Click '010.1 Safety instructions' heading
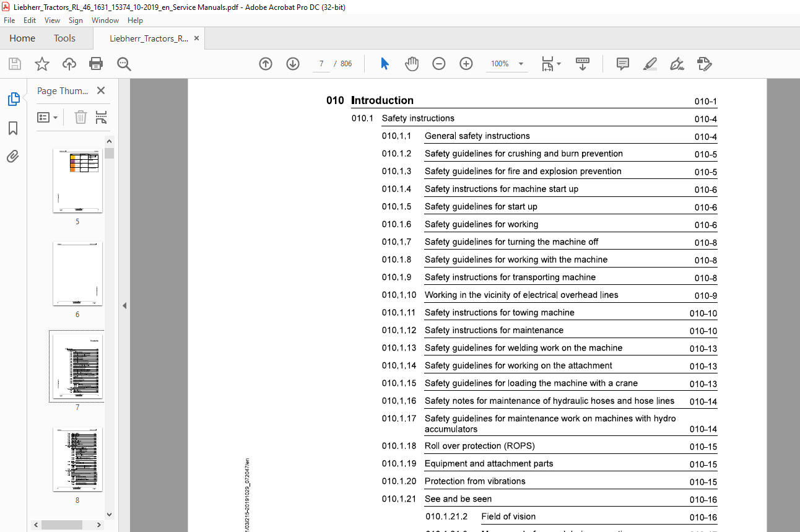800x532 pixels. pyautogui.click(x=403, y=118)
